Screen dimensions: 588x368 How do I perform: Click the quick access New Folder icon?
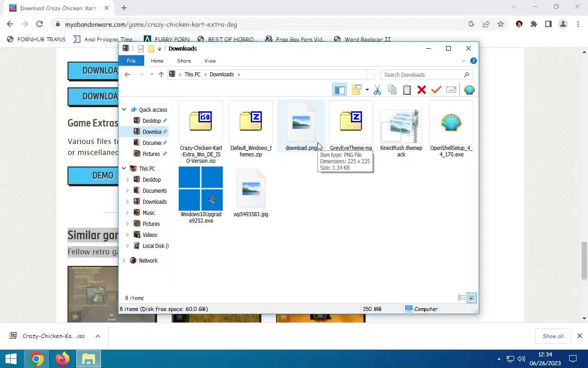click(x=151, y=49)
